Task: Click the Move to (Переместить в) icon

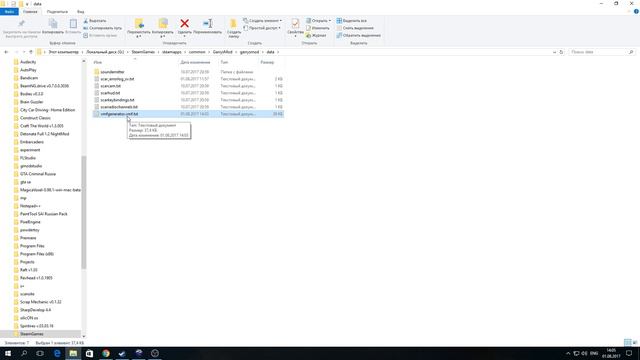Action: click(139, 24)
